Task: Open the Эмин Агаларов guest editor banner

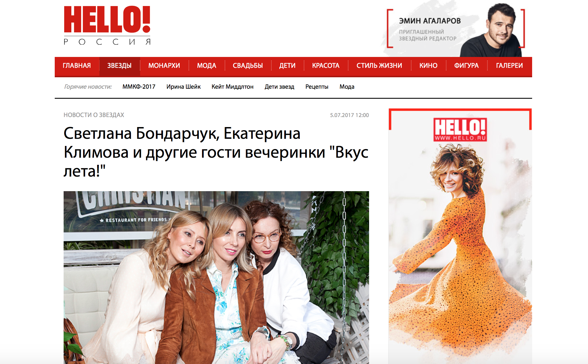Action: (x=456, y=29)
